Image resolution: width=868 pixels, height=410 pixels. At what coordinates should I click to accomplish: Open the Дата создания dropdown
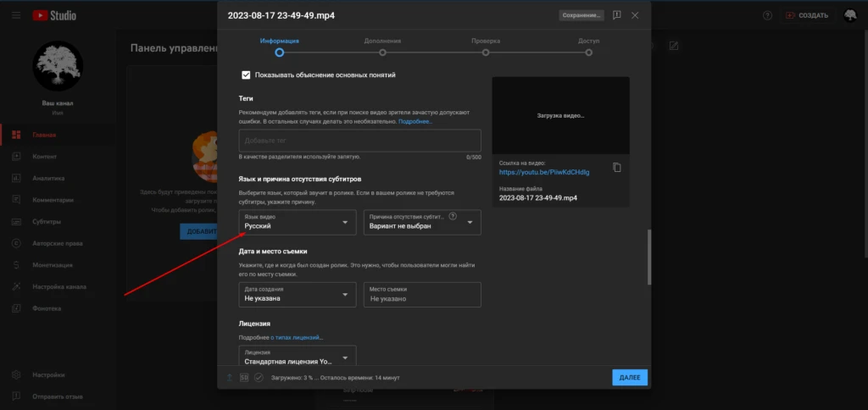(x=298, y=294)
